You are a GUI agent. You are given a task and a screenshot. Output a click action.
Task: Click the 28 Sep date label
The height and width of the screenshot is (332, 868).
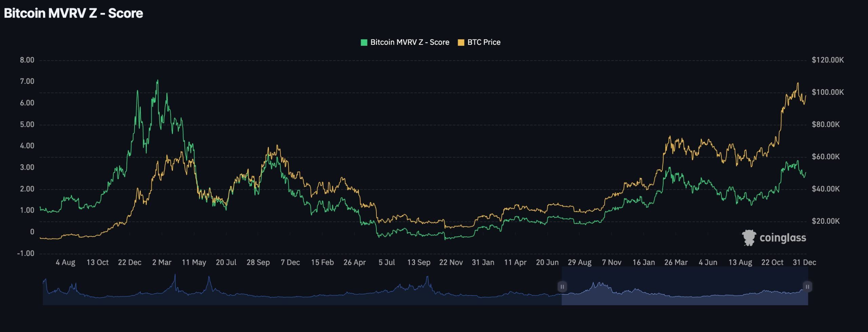(x=258, y=262)
